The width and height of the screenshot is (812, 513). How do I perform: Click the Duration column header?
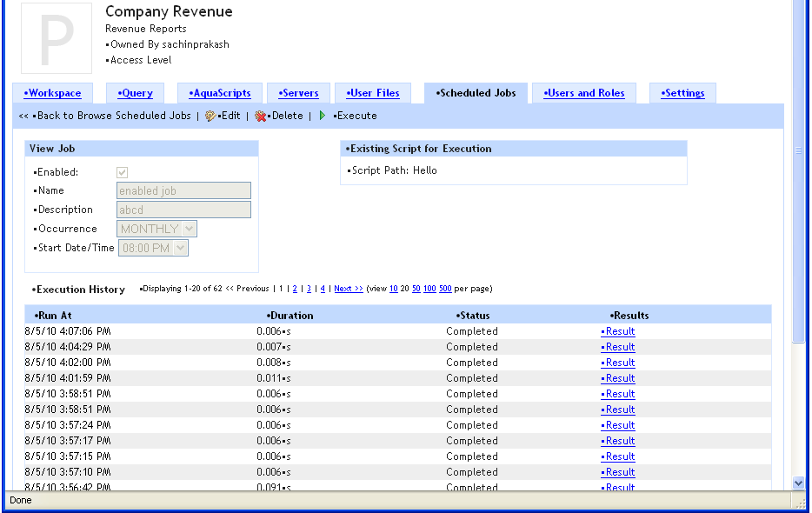coord(290,316)
